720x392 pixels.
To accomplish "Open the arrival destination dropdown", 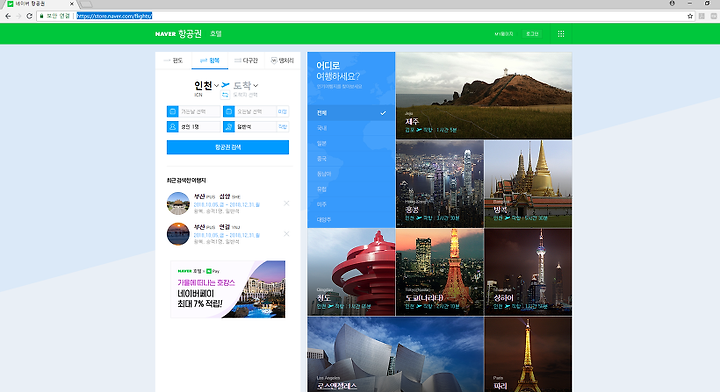I will (x=246, y=86).
